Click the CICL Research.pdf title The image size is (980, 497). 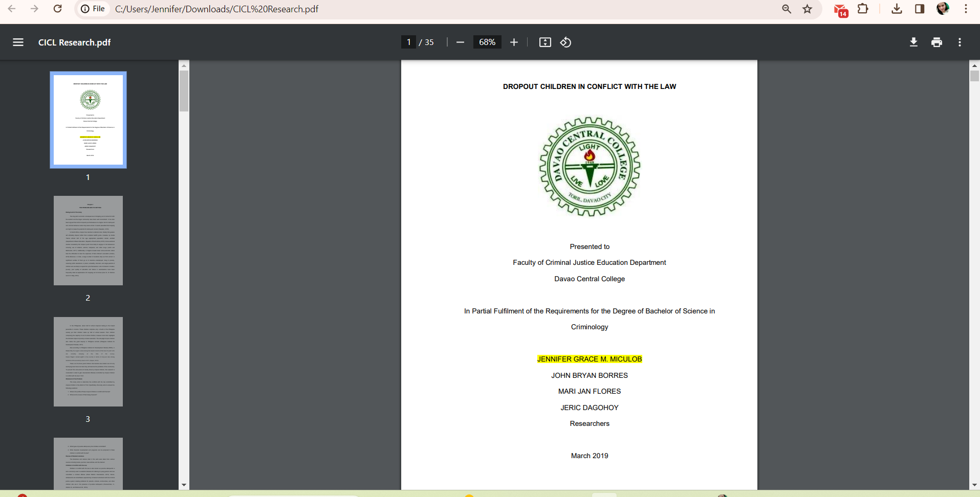point(74,42)
